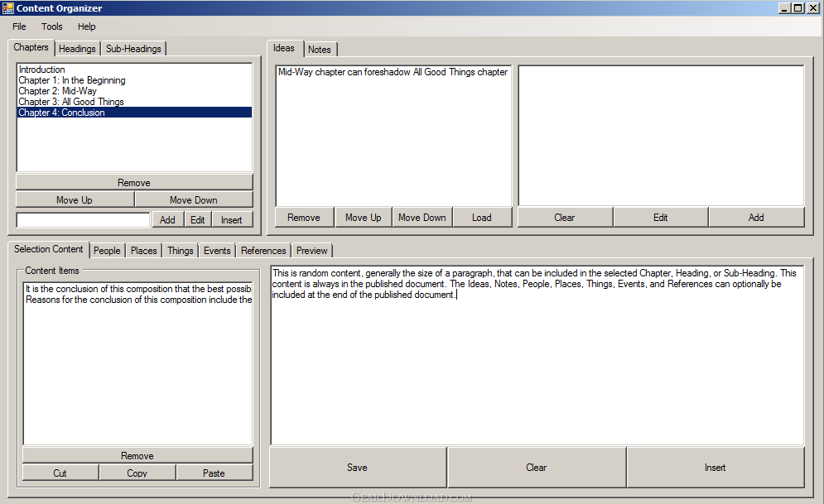Click Clear under the idea editor

565,218
